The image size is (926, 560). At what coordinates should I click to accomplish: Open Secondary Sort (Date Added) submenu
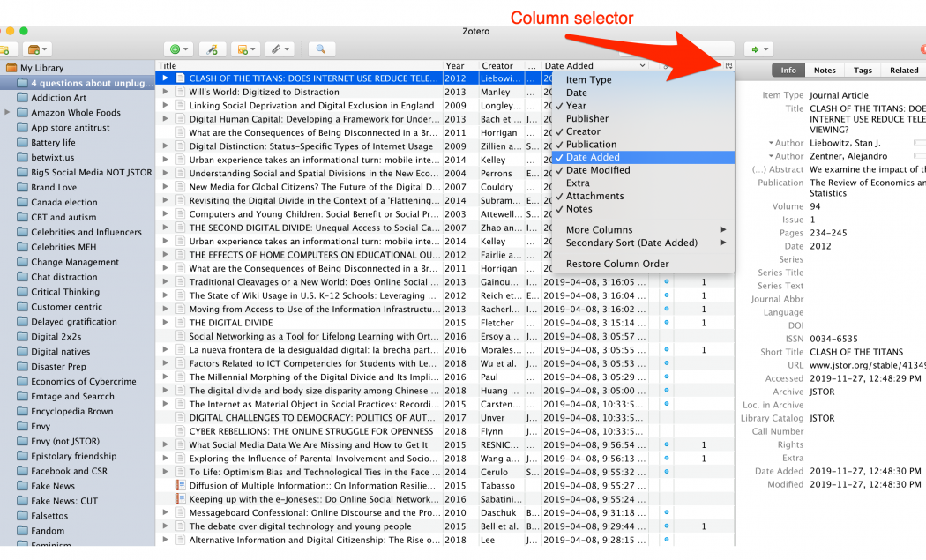tap(643, 243)
